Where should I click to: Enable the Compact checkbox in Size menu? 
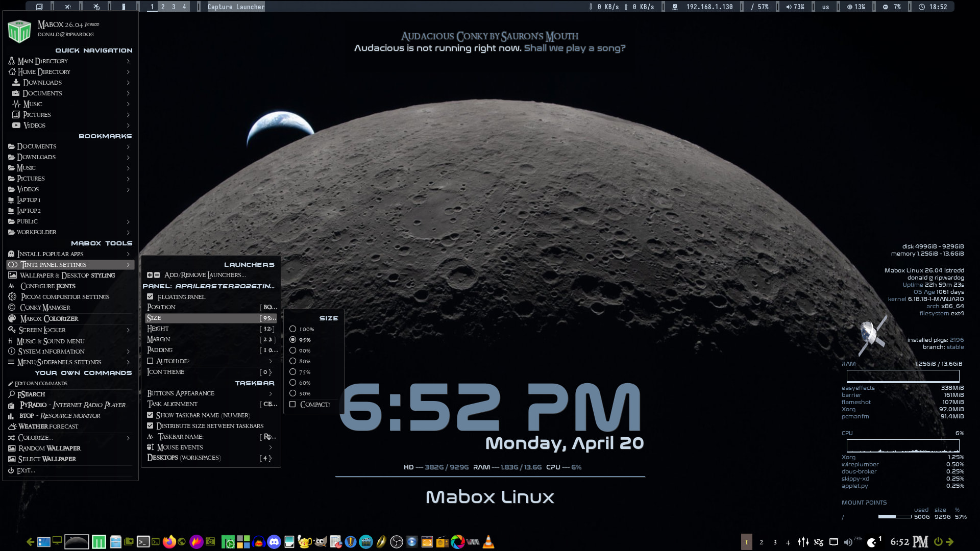293,405
